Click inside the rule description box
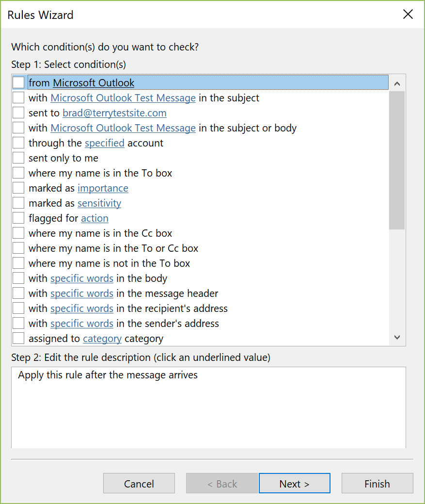This screenshot has width=425, height=504. (x=209, y=407)
